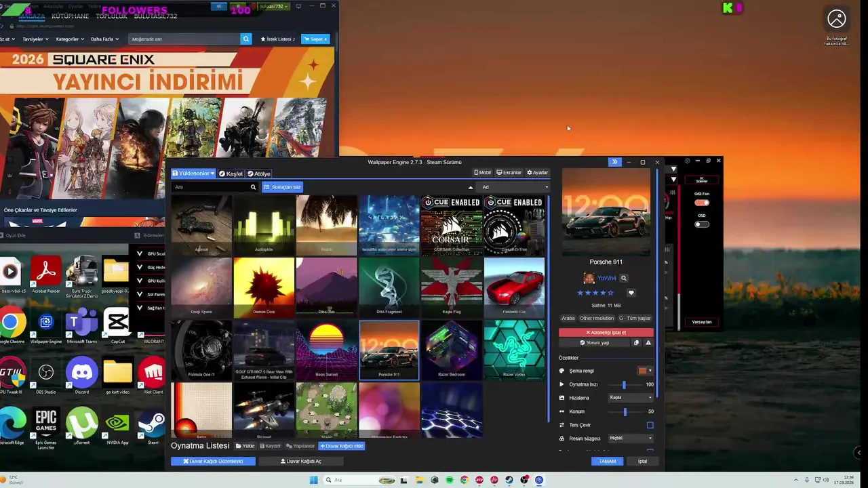Click the Araba tag
The width and height of the screenshot is (868, 488).
point(568,318)
